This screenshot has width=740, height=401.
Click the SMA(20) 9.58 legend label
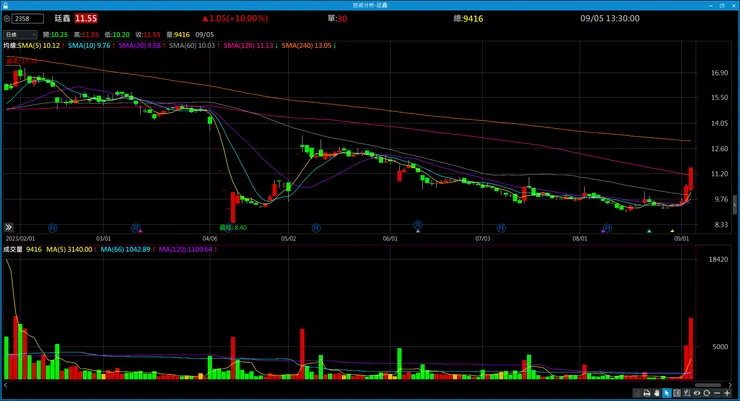click(x=142, y=46)
